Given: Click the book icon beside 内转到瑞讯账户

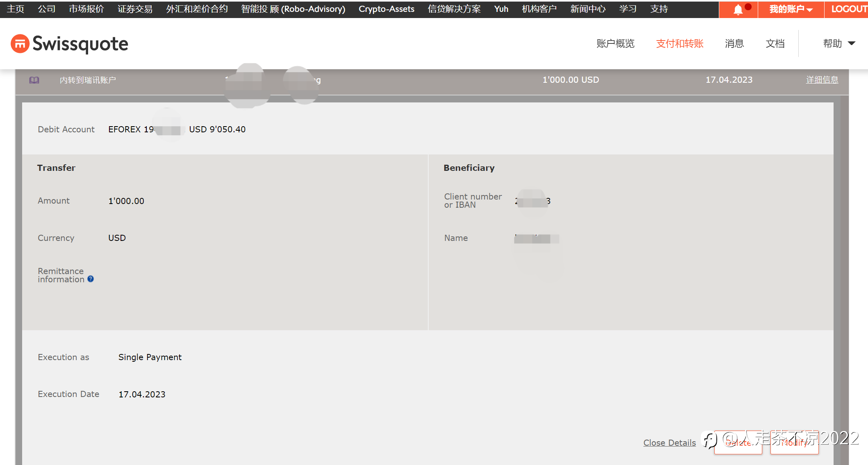Looking at the screenshot, I should pyautogui.click(x=34, y=80).
